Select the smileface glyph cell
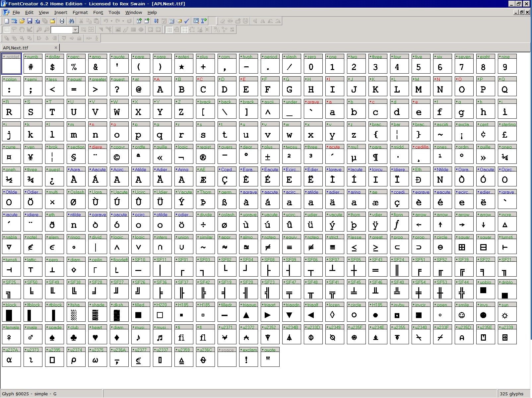The image size is (532, 398). tap(464, 312)
